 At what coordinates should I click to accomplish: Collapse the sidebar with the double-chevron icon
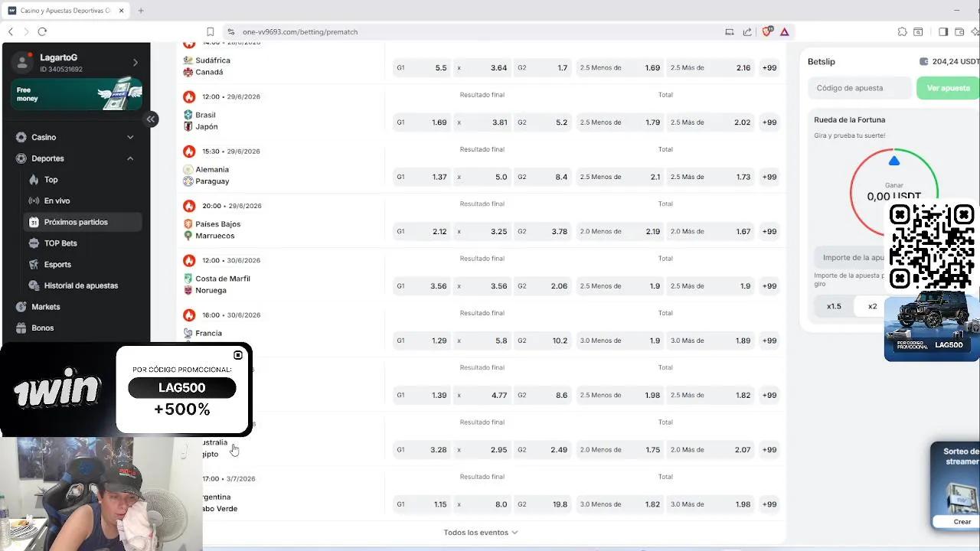(151, 119)
